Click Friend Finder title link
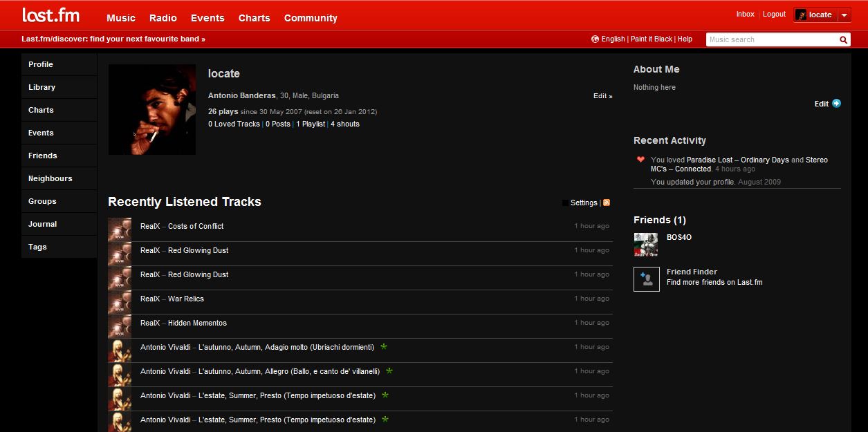The width and height of the screenshot is (868, 432). (692, 272)
